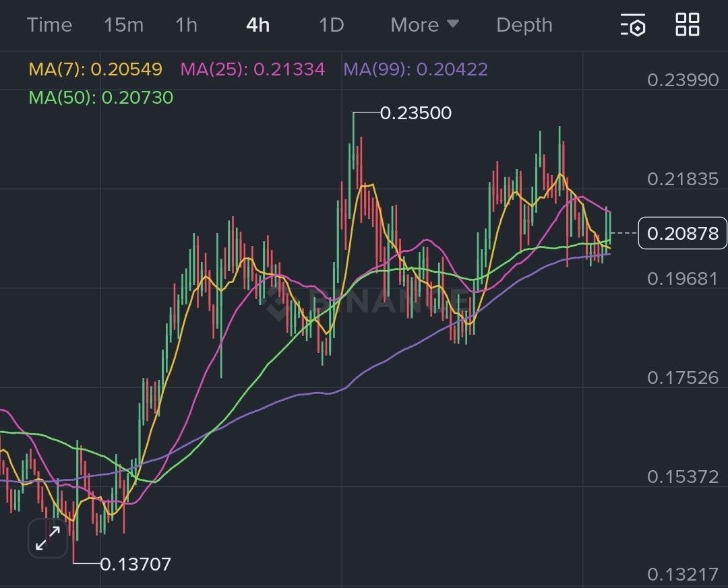Click the 0.17526 price axis label
The height and width of the screenshot is (588, 728).
point(682,378)
